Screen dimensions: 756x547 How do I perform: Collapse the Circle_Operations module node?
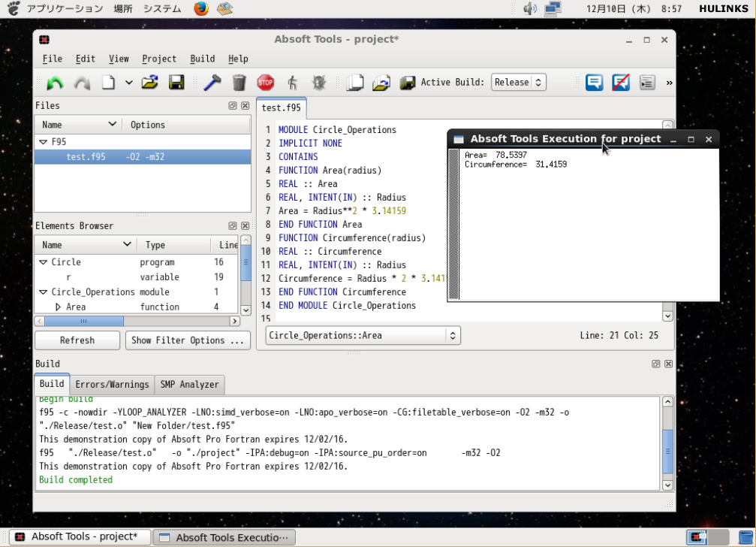click(x=43, y=292)
